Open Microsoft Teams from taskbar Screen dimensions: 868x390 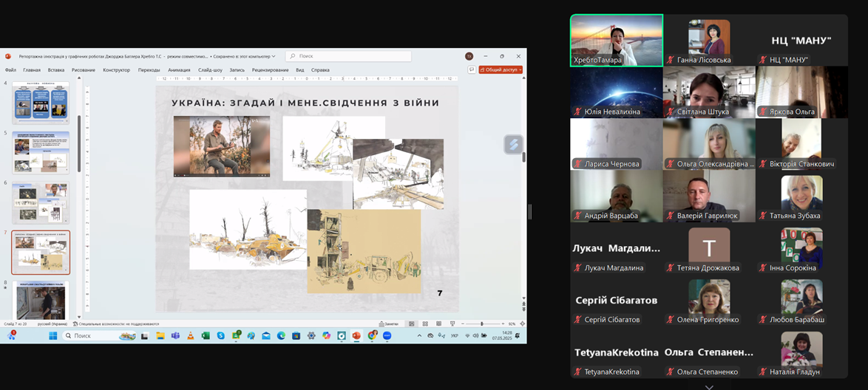175,336
